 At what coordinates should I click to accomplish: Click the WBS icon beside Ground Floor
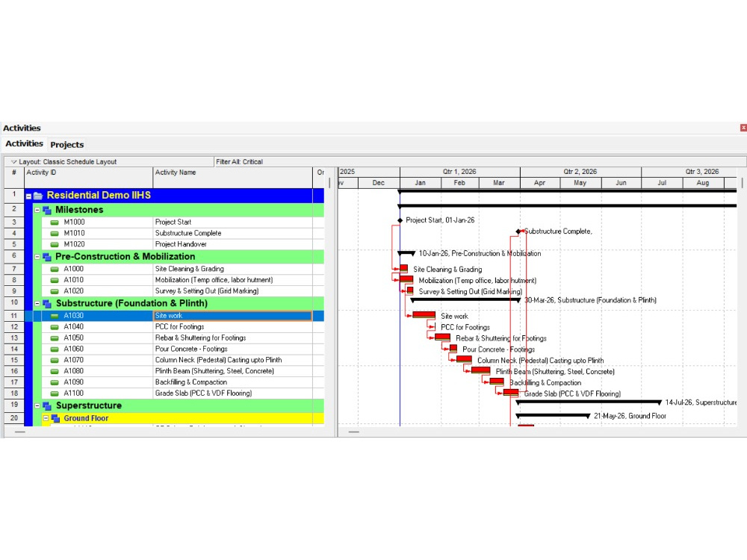pyautogui.click(x=55, y=418)
